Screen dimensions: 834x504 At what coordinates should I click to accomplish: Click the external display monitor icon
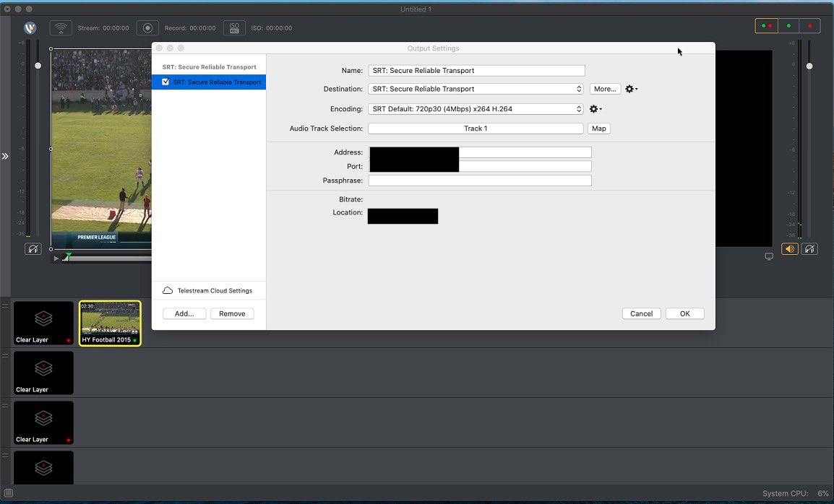coord(768,256)
